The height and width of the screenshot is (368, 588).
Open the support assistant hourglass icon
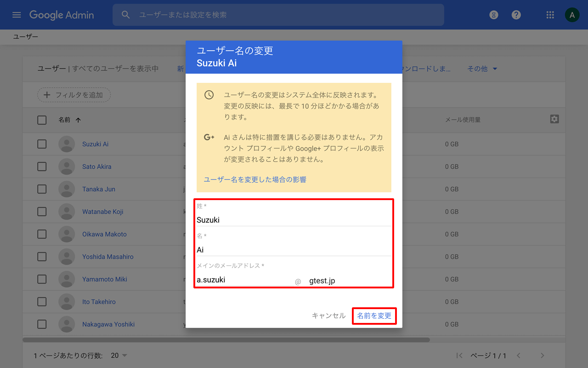(494, 15)
